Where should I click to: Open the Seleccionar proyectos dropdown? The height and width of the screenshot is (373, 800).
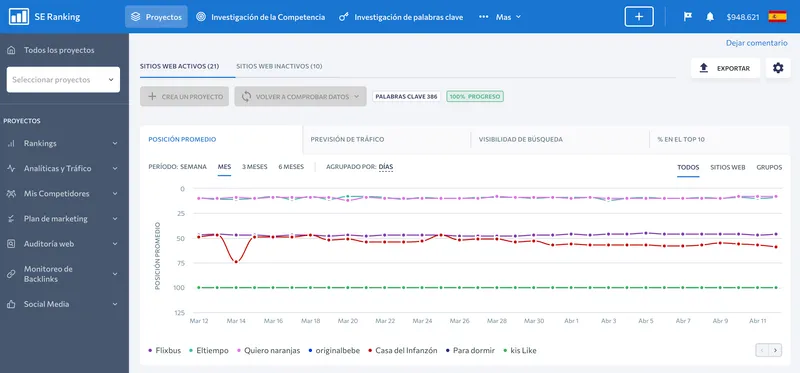pyautogui.click(x=63, y=80)
